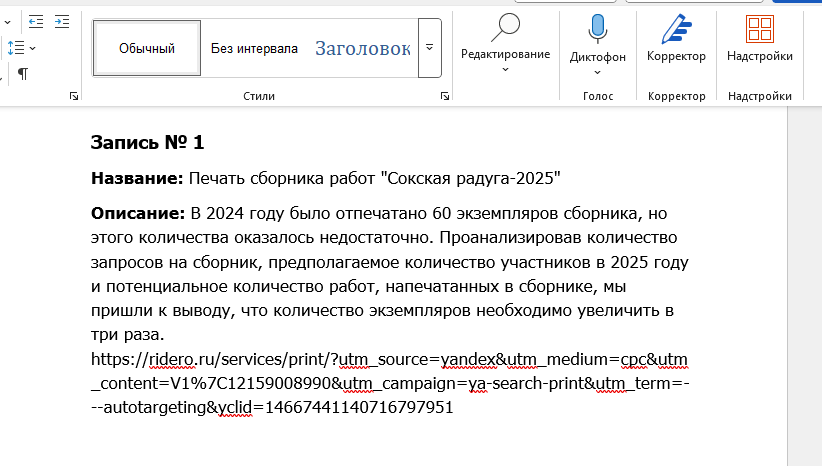The image size is (822, 466).
Task: Click text "Сокская радуга-2025"
Action: coord(473,178)
